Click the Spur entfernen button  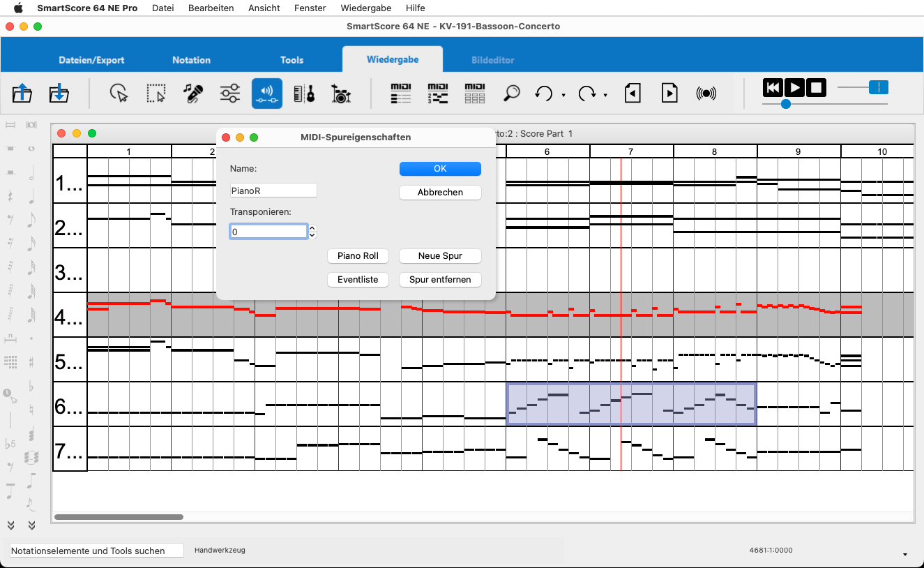tap(440, 280)
